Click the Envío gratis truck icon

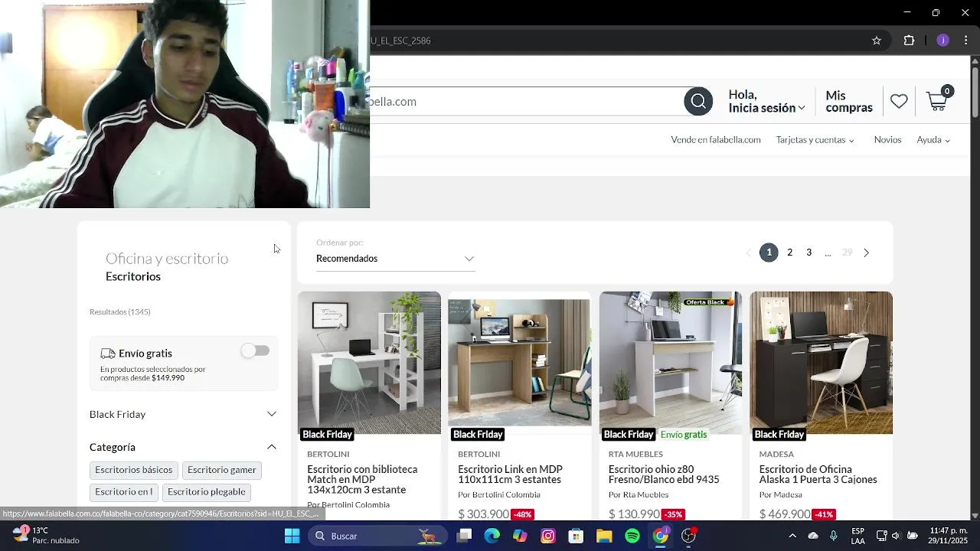[108, 354]
